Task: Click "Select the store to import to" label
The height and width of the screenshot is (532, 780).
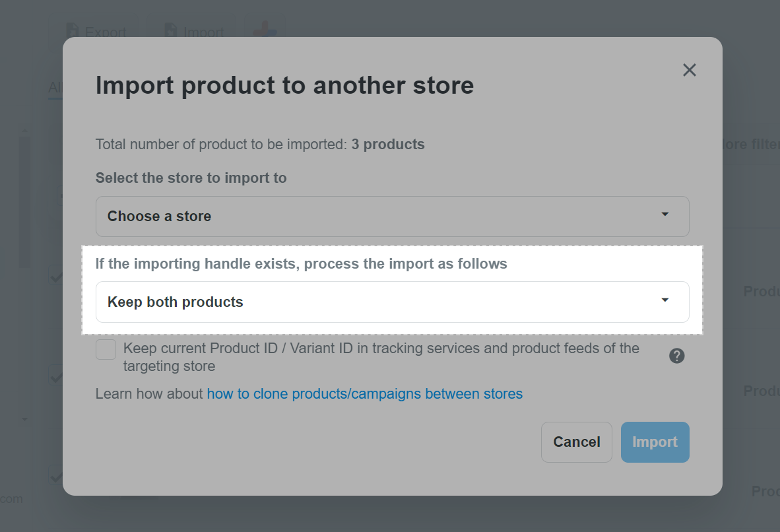Action: click(191, 178)
